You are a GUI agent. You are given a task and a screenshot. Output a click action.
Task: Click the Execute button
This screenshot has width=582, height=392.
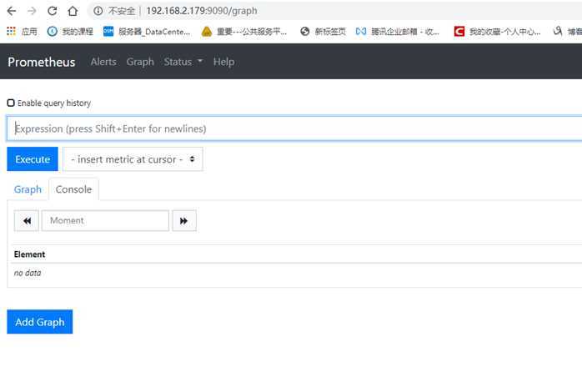33,159
